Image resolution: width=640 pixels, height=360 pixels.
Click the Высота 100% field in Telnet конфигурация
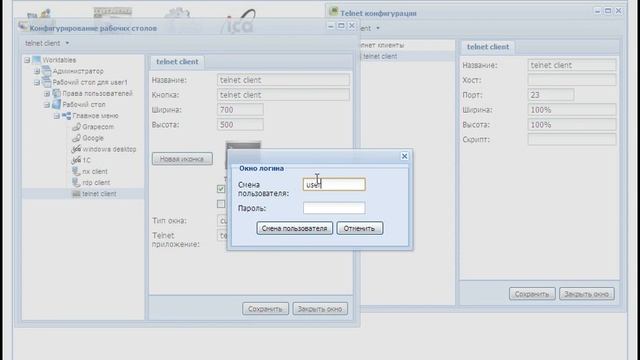[572, 124]
